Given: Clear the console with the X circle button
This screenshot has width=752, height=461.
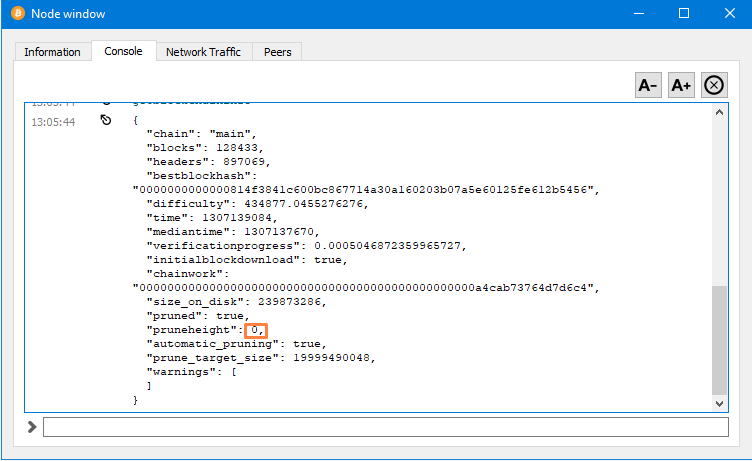Looking at the screenshot, I should (x=714, y=85).
